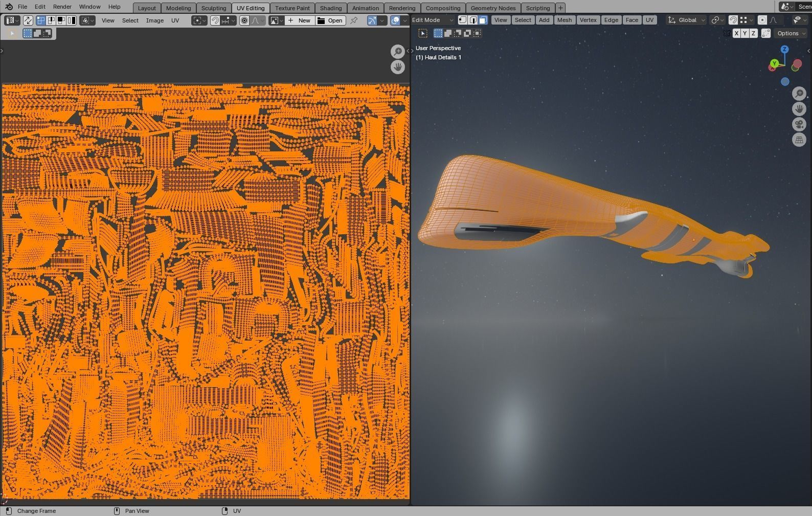Toggle Z-axis mirror in 3D viewport
Screen dimensions: 812x516
point(753,33)
